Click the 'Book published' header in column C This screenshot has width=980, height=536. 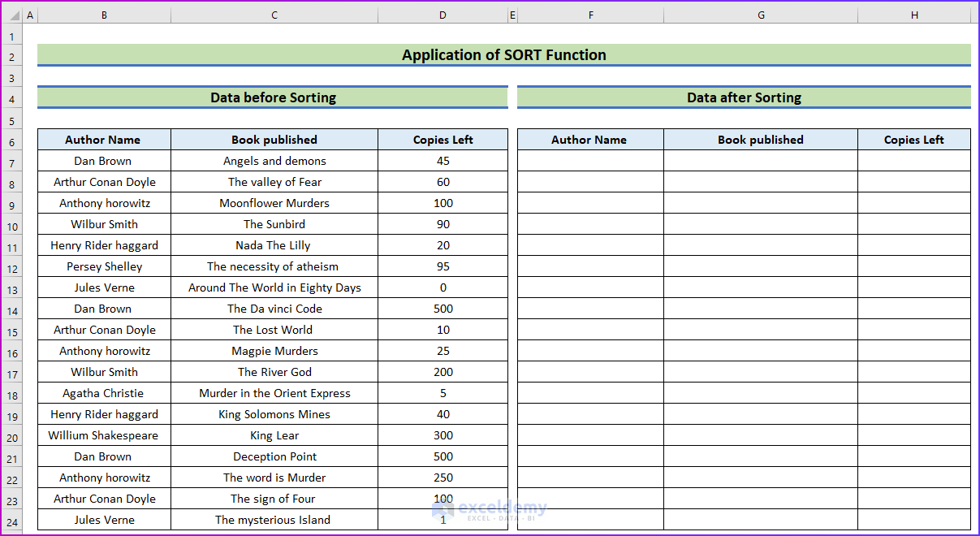[274, 140]
